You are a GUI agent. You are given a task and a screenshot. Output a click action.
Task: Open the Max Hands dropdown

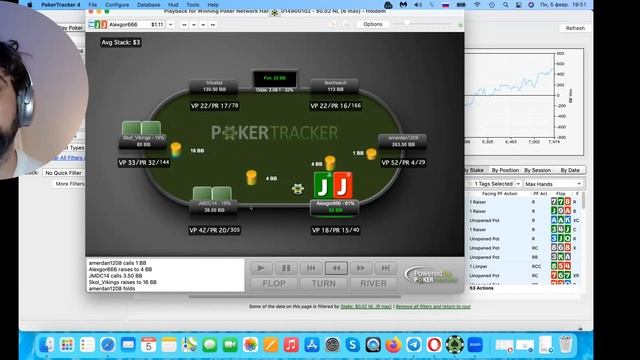[x=553, y=184]
